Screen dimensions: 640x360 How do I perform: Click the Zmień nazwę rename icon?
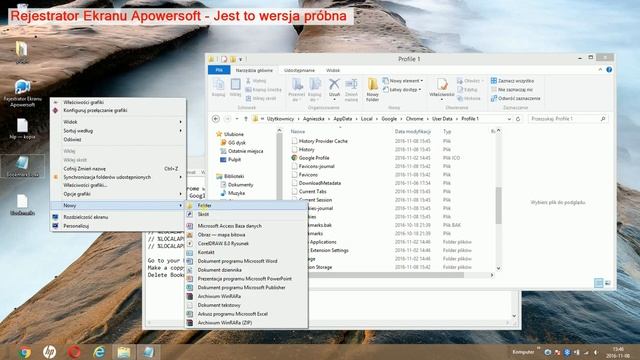[x=351, y=90]
